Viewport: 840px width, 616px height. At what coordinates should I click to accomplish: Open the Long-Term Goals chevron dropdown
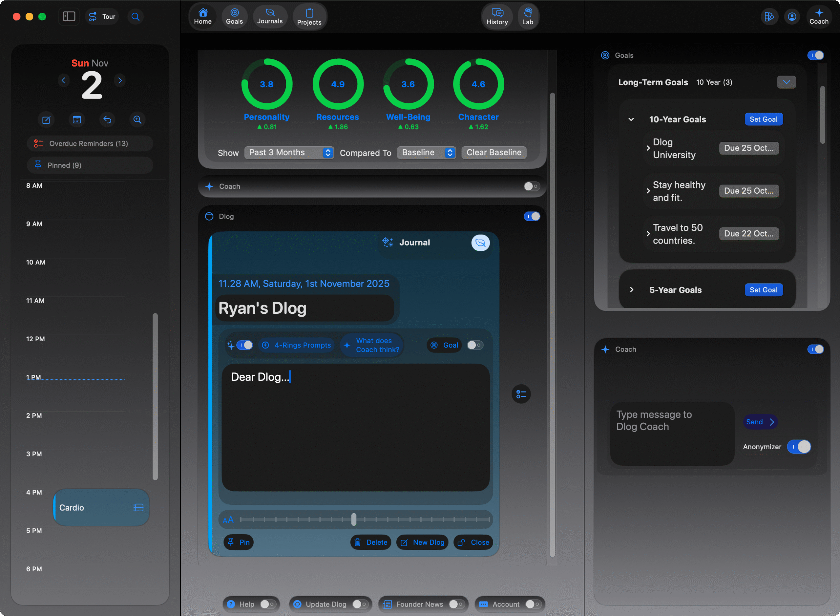click(786, 82)
